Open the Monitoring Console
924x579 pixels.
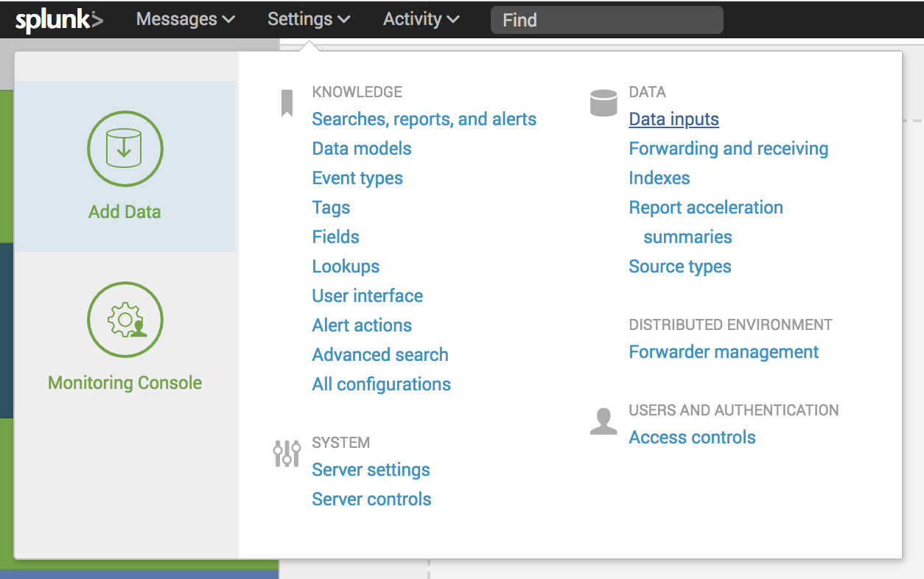(125, 320)
